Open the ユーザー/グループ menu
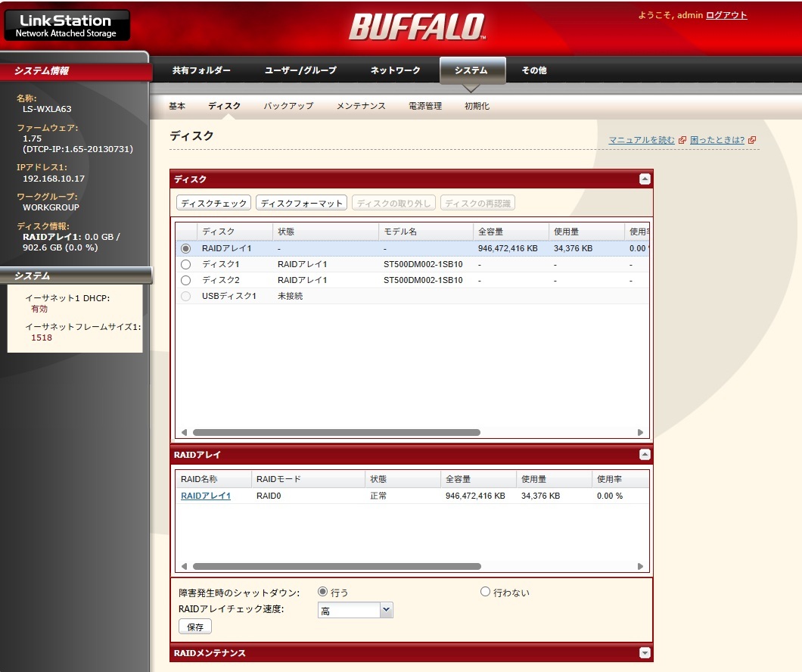802x672 pixels. [x=301, y=70]
